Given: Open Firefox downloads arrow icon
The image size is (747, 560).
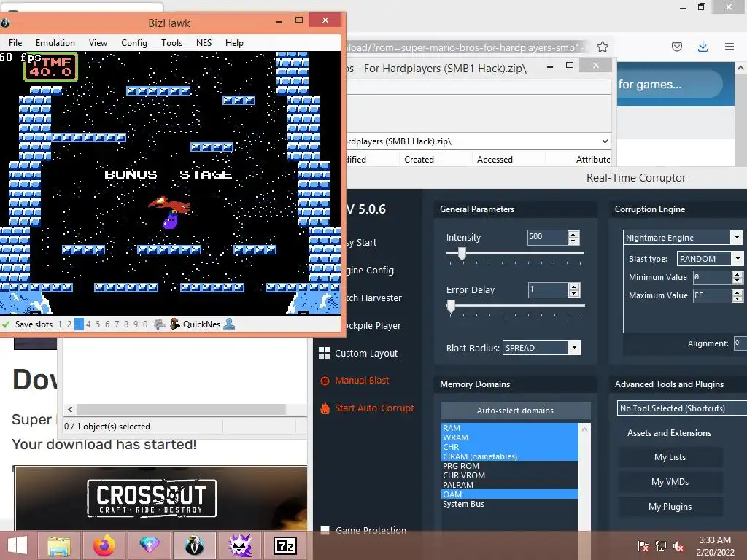Looking at the screenshot, I should (703, 46).
